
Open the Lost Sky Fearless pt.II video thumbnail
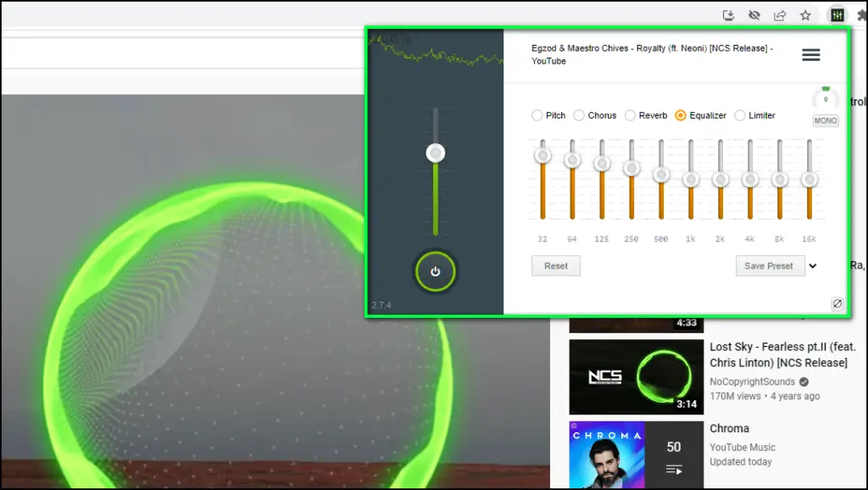[636, 377]
